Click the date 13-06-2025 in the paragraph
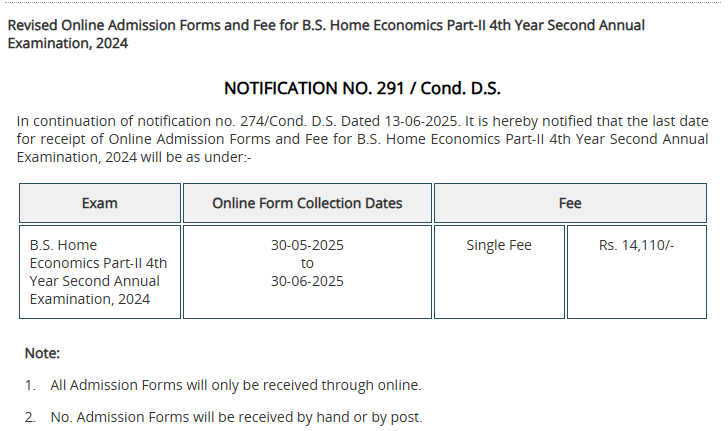The width and height of the screenshot is (728, 431). coord(422,121)
